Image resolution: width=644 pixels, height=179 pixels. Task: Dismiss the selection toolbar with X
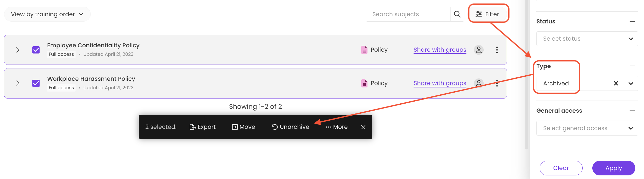pyautogui.click(x=363, y=127)
